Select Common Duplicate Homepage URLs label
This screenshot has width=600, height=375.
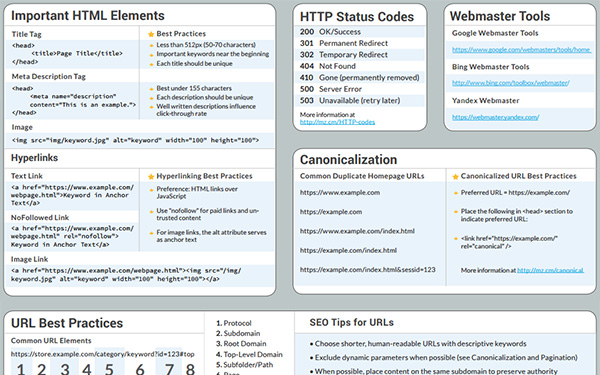click(x=362, y=176)
